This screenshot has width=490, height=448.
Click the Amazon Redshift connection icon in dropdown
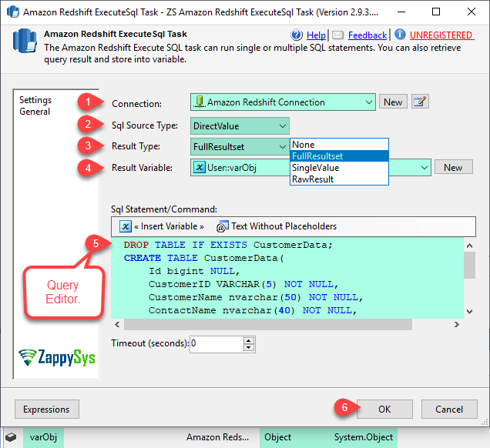[x=199, y=102]
